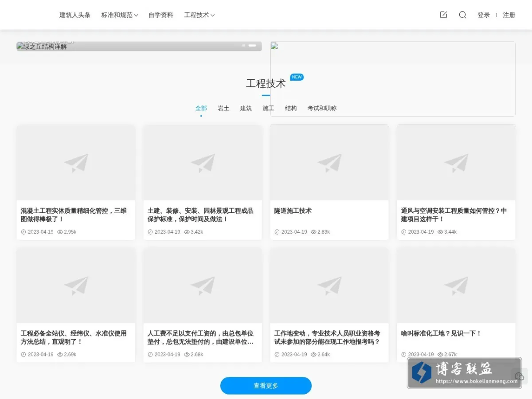Click the 查看更多 button

266,386
